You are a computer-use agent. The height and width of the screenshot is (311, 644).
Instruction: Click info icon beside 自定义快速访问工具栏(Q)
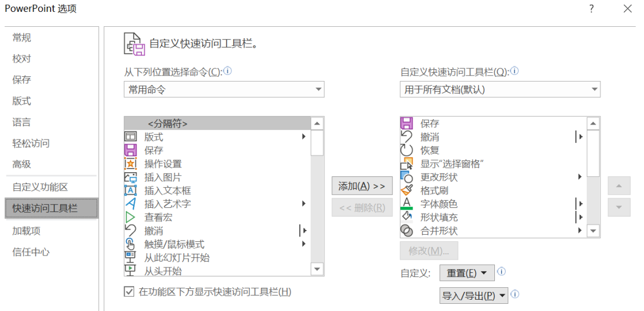tap(514, 71)
